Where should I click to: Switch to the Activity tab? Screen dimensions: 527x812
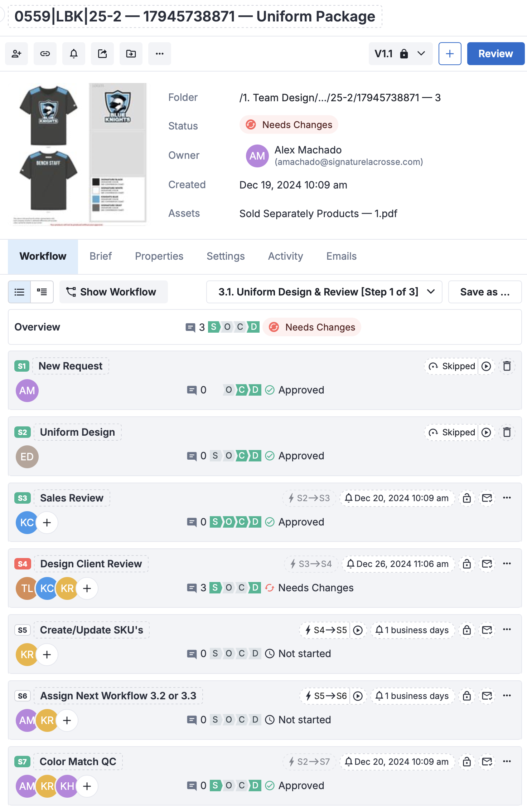pyautogui.click(x=285, y=256)
